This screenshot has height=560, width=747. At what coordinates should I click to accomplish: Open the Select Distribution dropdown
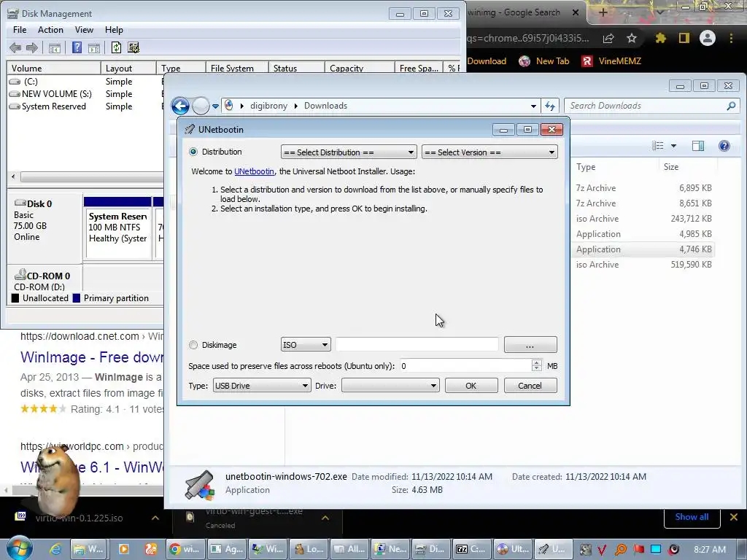coord(349,152)
